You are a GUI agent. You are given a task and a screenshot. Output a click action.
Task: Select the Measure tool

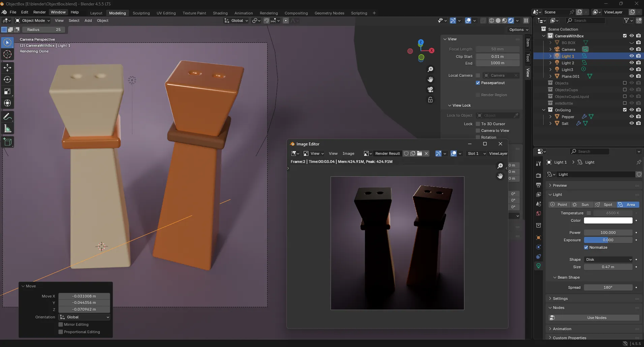point(7,129)
